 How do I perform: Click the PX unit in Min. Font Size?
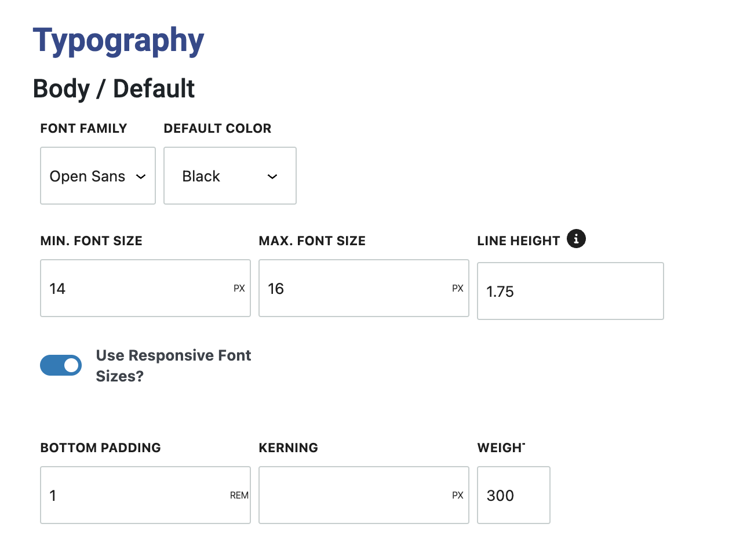coord(239,288)
